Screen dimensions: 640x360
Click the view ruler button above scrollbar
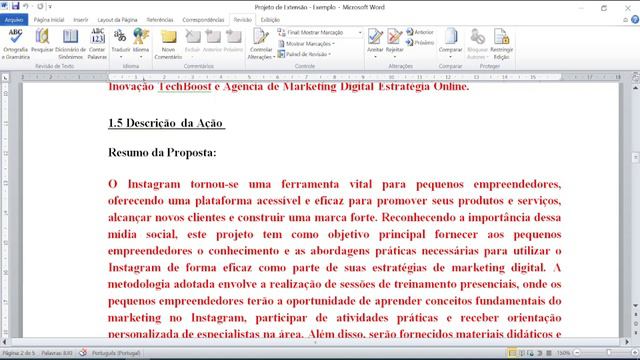click(636, 77)
